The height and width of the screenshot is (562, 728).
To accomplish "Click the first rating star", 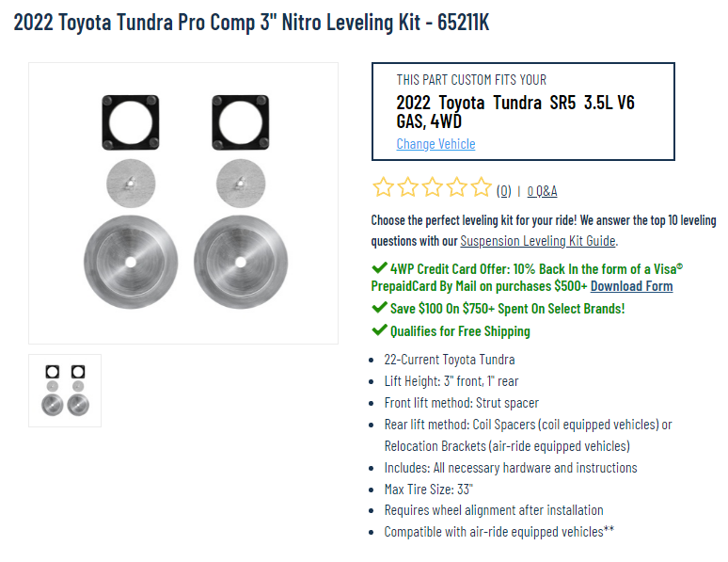I will [383, 187].
